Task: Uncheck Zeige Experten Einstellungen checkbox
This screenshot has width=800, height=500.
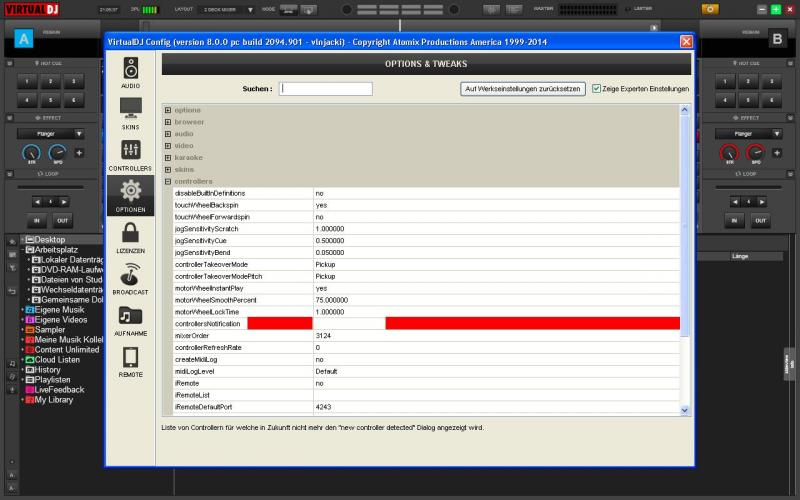Action: click(x=597, y=89)
